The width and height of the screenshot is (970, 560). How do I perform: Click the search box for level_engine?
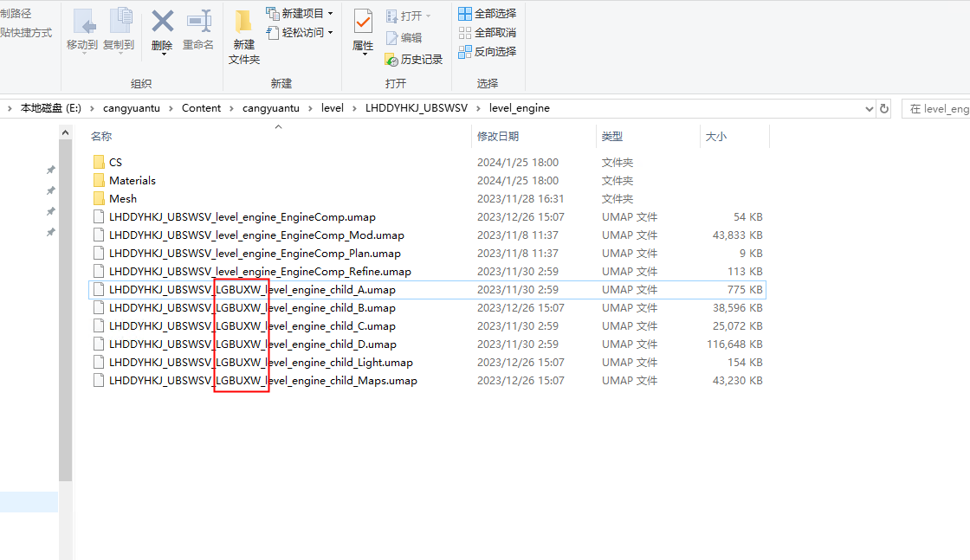936,109
